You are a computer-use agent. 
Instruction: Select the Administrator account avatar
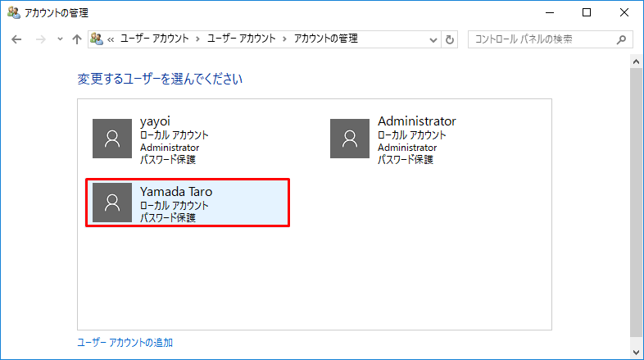click(x=350, y=139)
